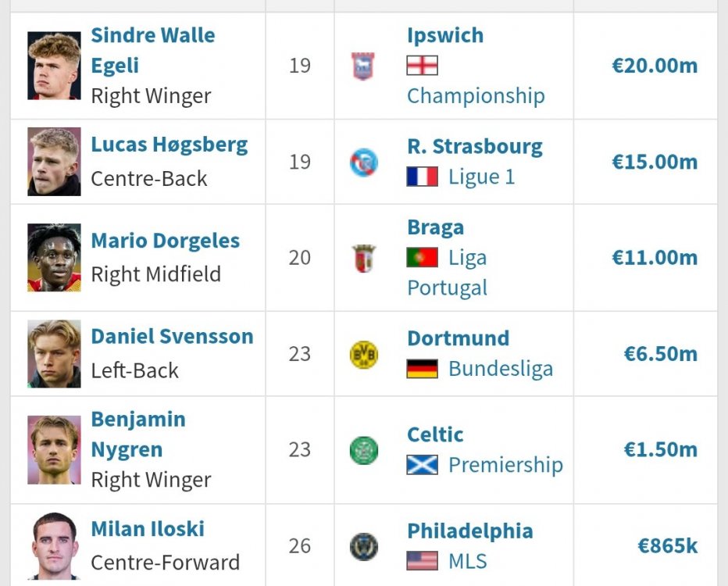Click the France flag beside Ligue 1
Image resolution: width=728 pixels, height=586 pixels.
pos(422,177)
